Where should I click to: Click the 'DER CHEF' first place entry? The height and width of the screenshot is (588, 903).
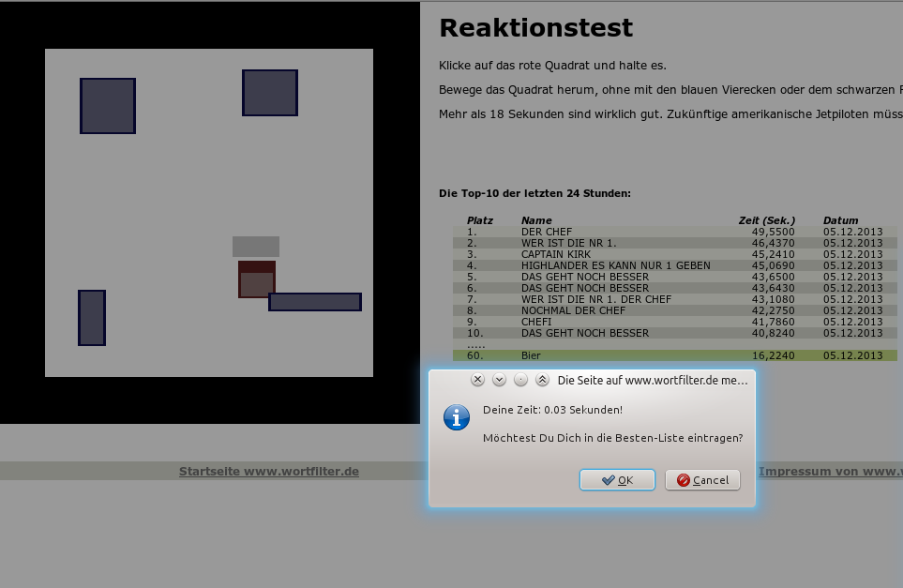point(546,232)
